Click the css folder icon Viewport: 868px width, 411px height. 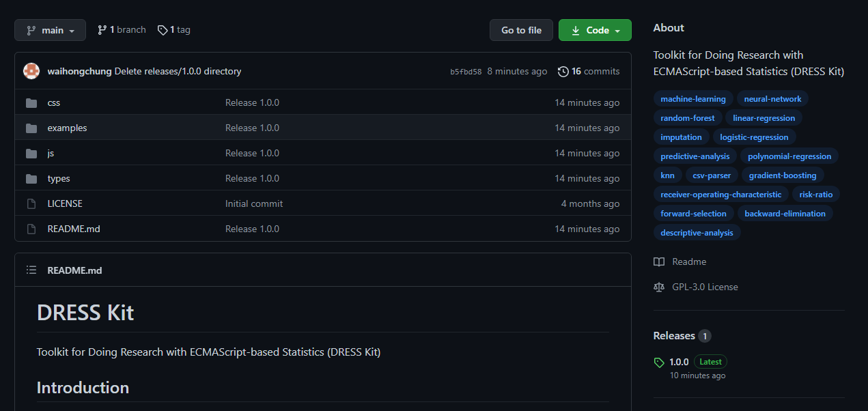point(31,103)
